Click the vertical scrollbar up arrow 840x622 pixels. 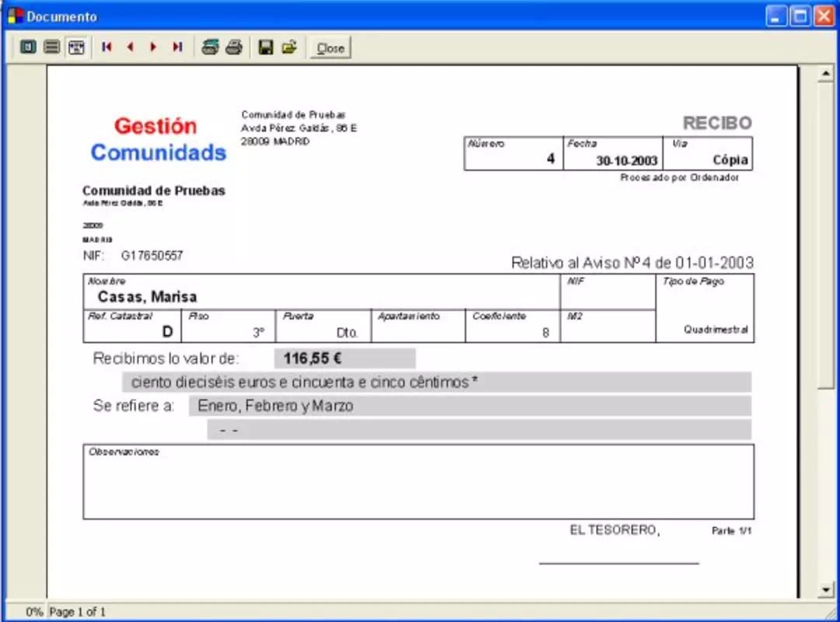click(825, 73)
